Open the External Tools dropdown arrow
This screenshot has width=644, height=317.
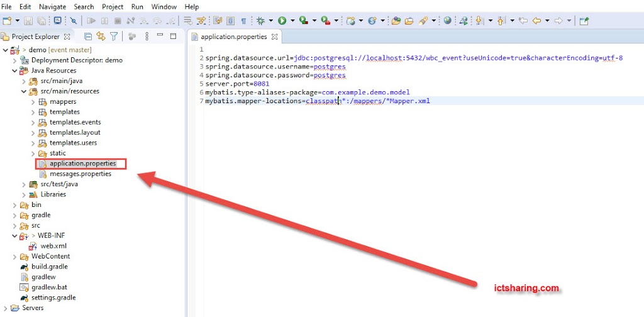tap(336, 21)
